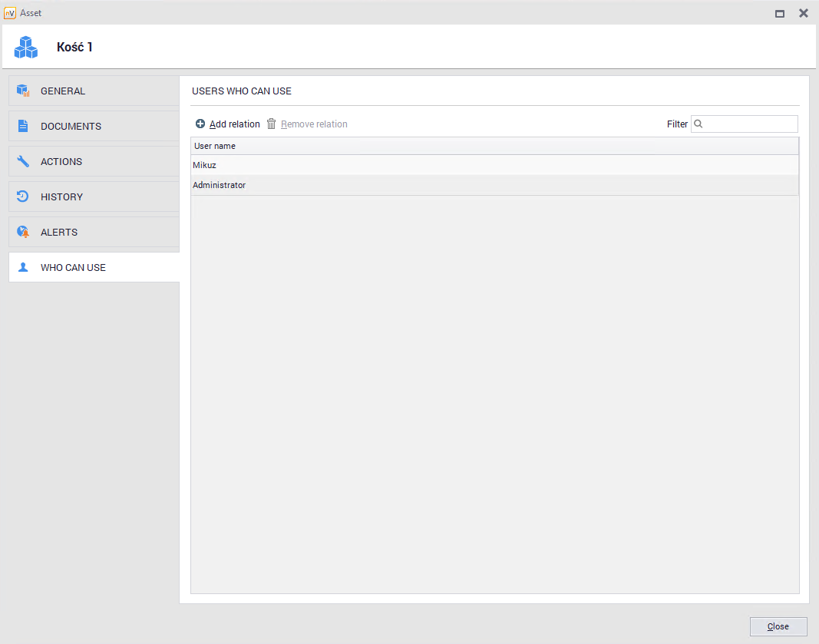Close the Asset window with the X

[803, 13]
